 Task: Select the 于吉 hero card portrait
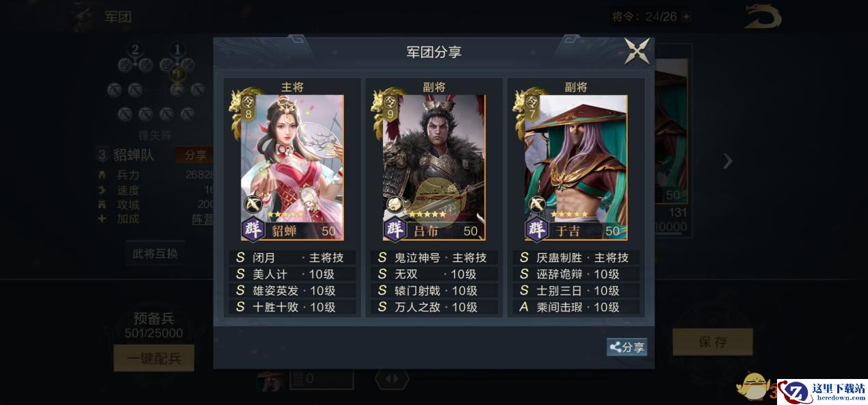576,167
